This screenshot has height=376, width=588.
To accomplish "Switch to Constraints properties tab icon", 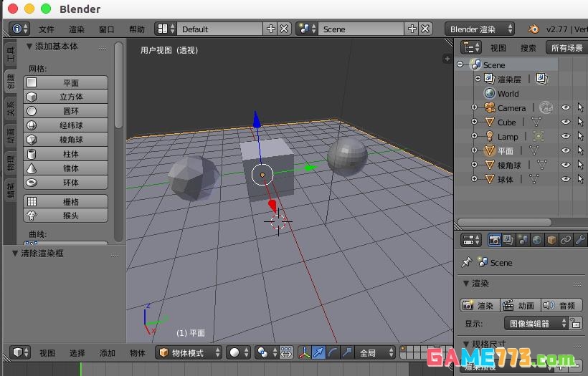I will coord(565,240).
